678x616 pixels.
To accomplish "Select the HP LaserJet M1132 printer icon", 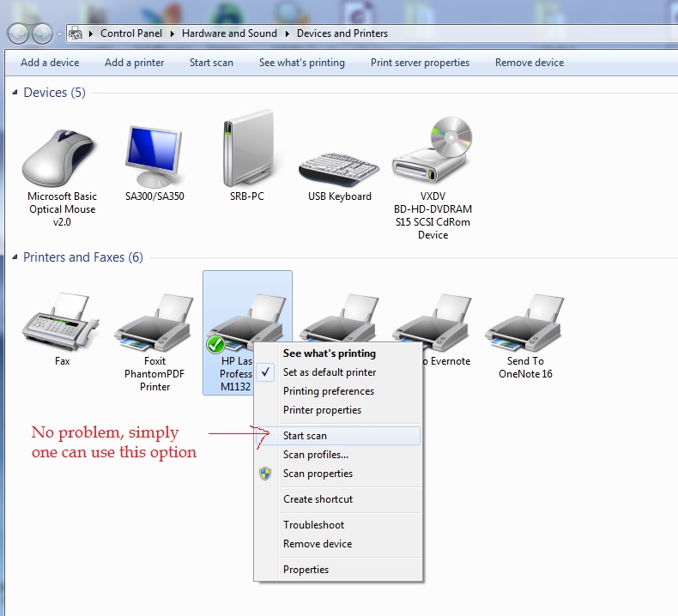I will click(x=246, y=323).
